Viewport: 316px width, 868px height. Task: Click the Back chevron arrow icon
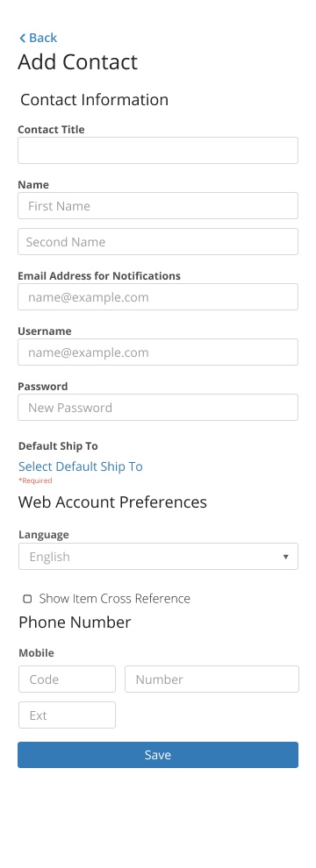click(x=22, y=39)
